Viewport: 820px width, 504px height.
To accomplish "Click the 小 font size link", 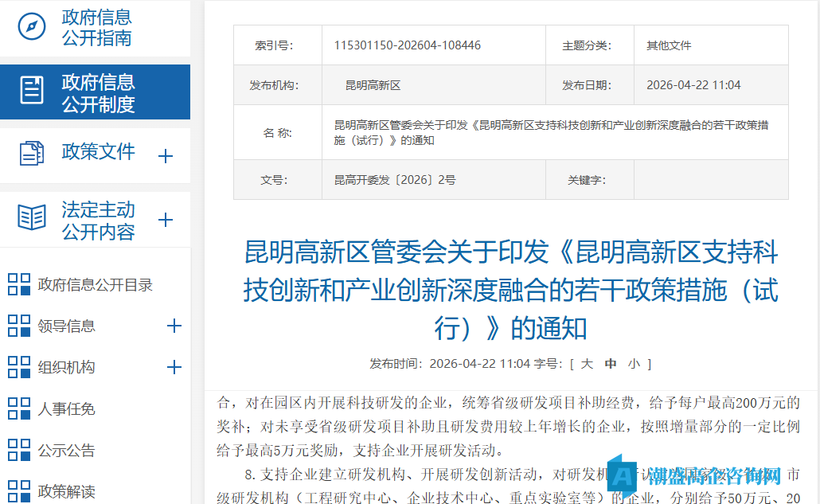I will [x=635, y=365].
